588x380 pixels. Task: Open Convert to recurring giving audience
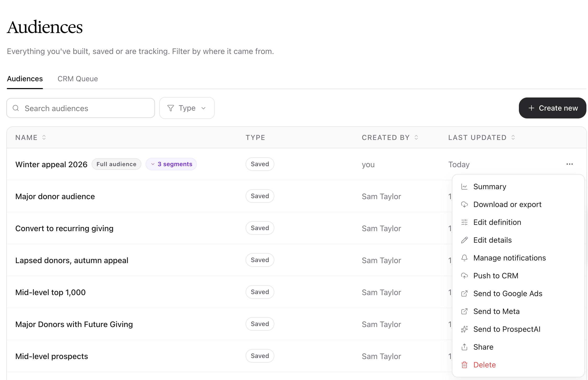point(64,228)
